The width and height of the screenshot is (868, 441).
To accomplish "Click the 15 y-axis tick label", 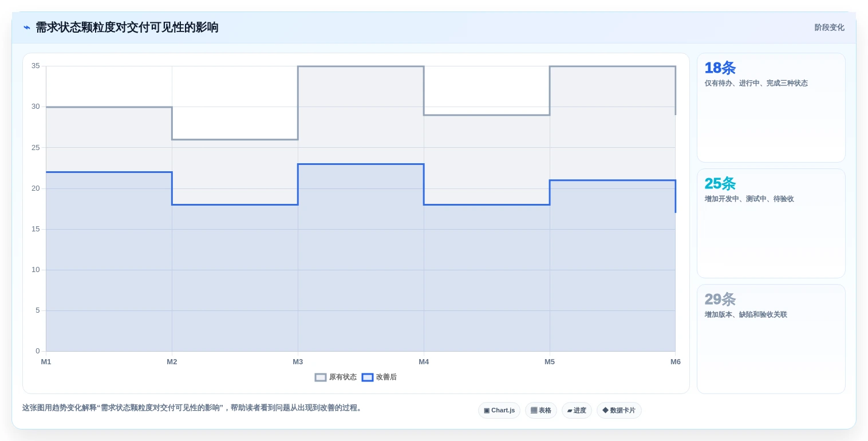I will click(35, 229).
